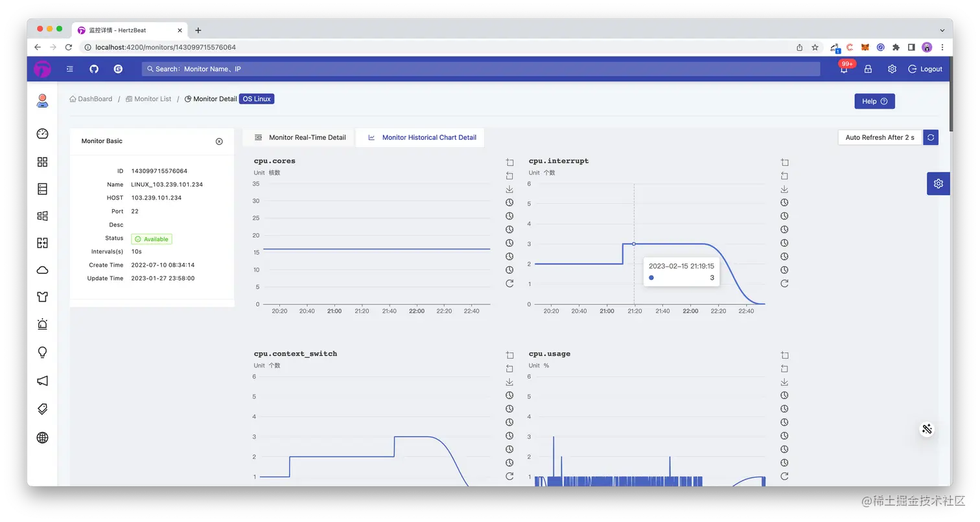The width and height of the screenshot is (980, 522).
Task: Open the alarm siren icon in the sidebar
Action: (42, 324)
